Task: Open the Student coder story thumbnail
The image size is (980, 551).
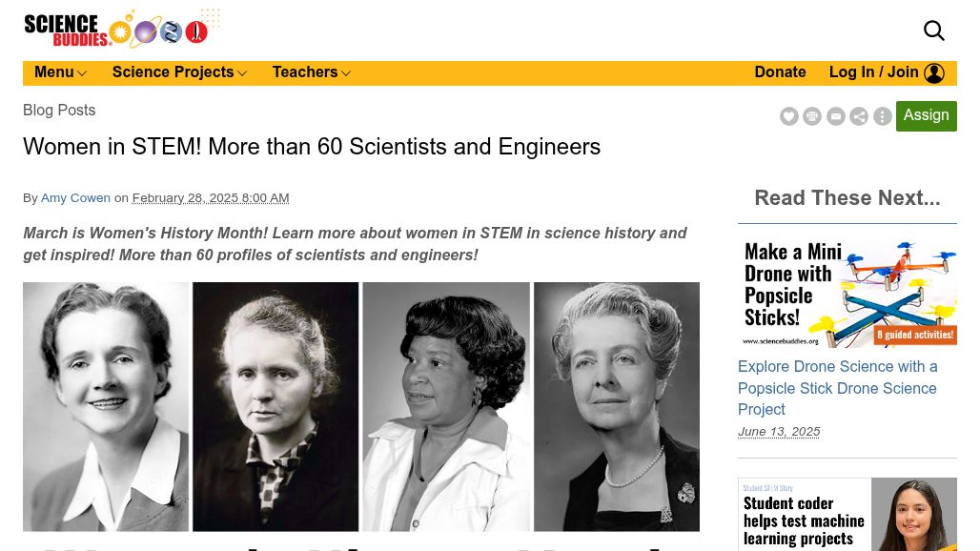Action: (847, 514)
